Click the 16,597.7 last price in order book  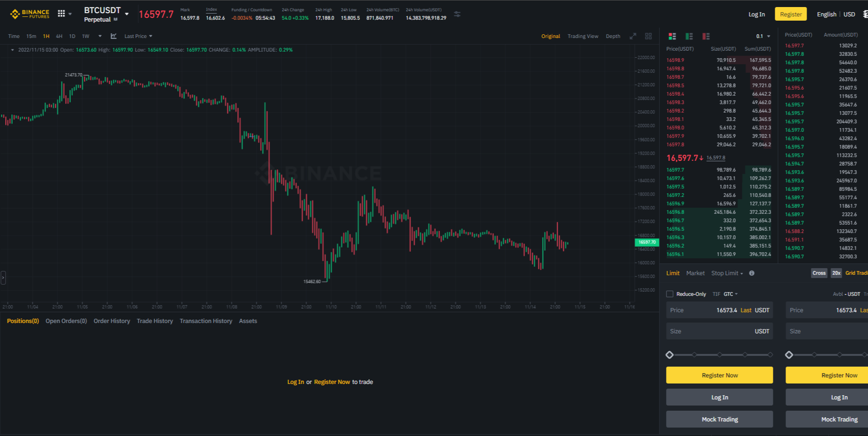tap(682, 158)
